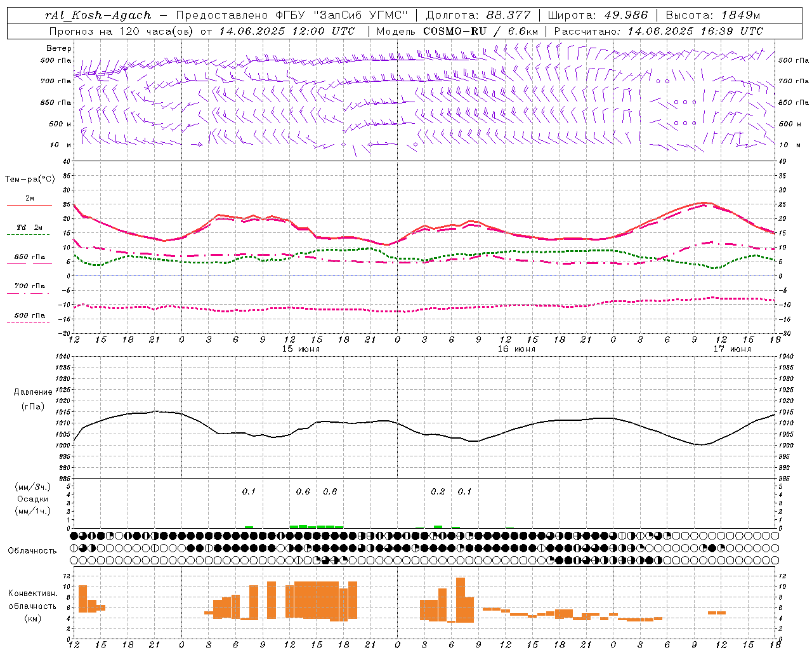Image resolution: width=812 pixels, height=650 pixels.
Task: Click the 500 м wind level label on left
Action: pos(61,124)
